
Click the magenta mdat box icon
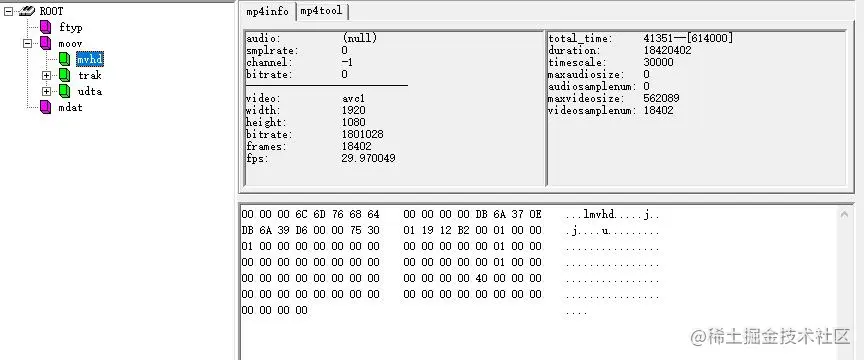46,108
